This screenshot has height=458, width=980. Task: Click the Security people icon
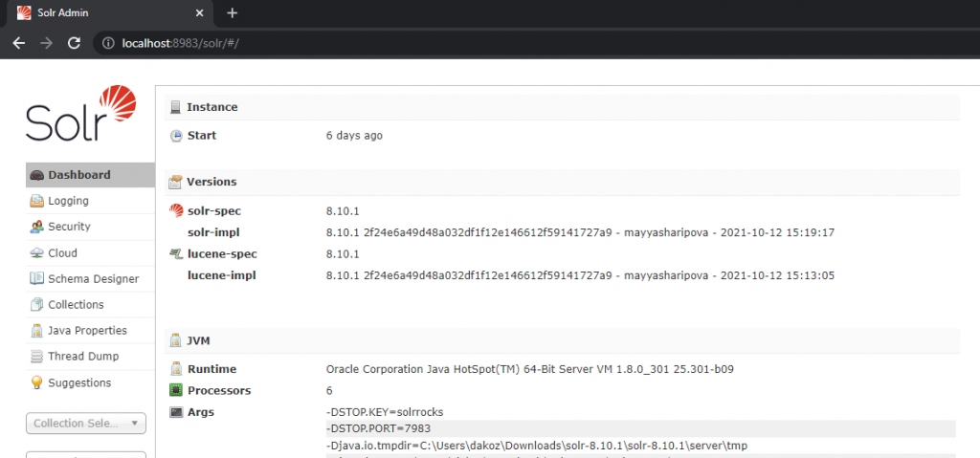click(37, 227)
